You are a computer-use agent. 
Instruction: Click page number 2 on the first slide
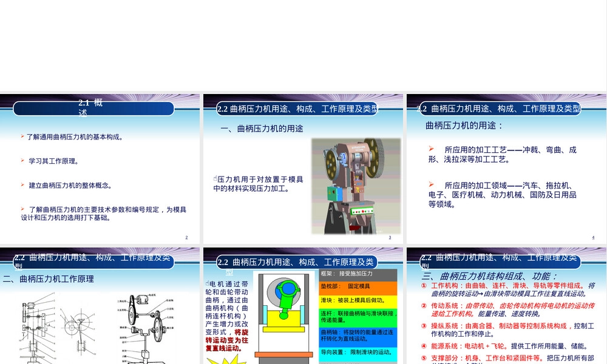pos(186,237)
